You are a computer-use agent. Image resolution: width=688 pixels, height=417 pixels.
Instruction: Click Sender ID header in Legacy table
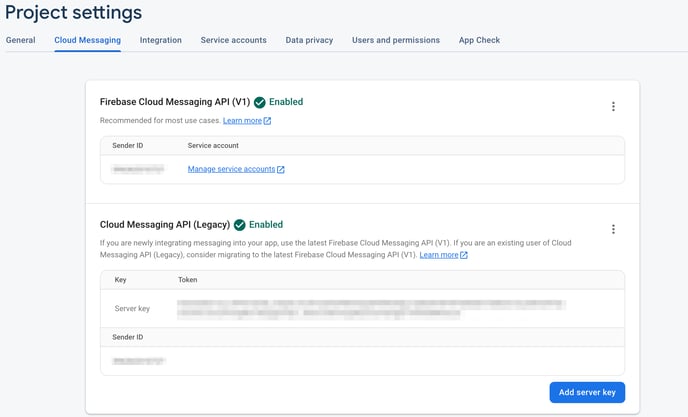(128, 337)
